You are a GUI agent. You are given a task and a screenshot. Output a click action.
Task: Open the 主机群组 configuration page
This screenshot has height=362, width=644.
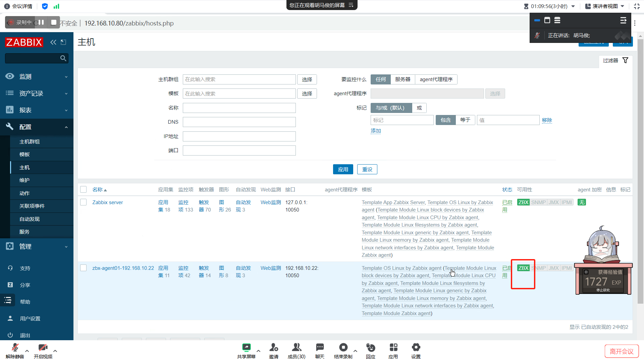point(42,142)
